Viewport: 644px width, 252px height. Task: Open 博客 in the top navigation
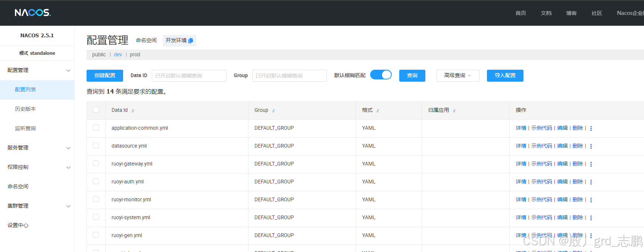coord(572,13)
